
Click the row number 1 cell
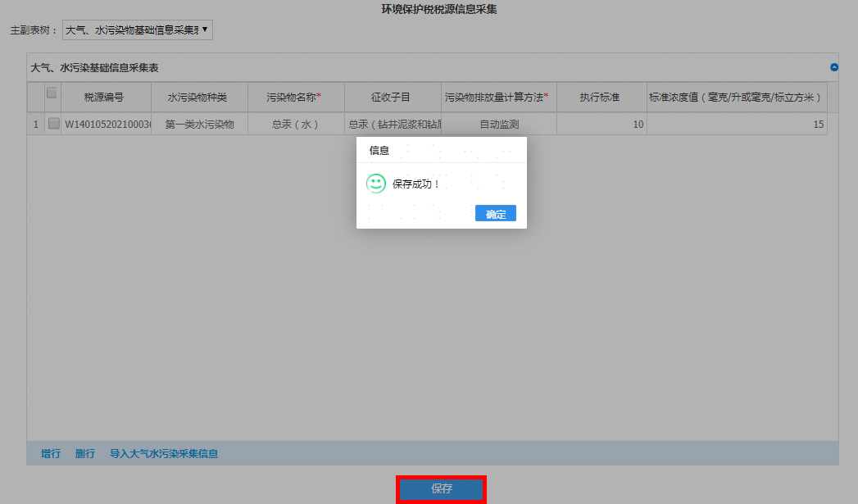coord(36,125)
